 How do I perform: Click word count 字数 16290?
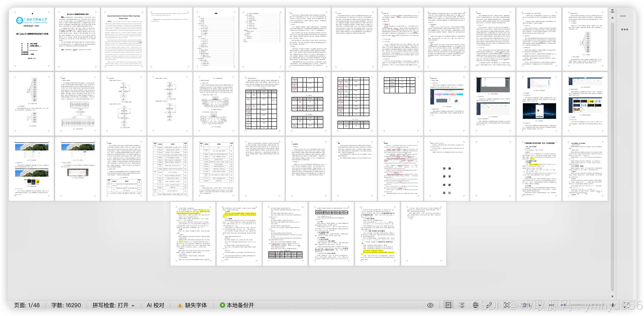coord(66,305)
